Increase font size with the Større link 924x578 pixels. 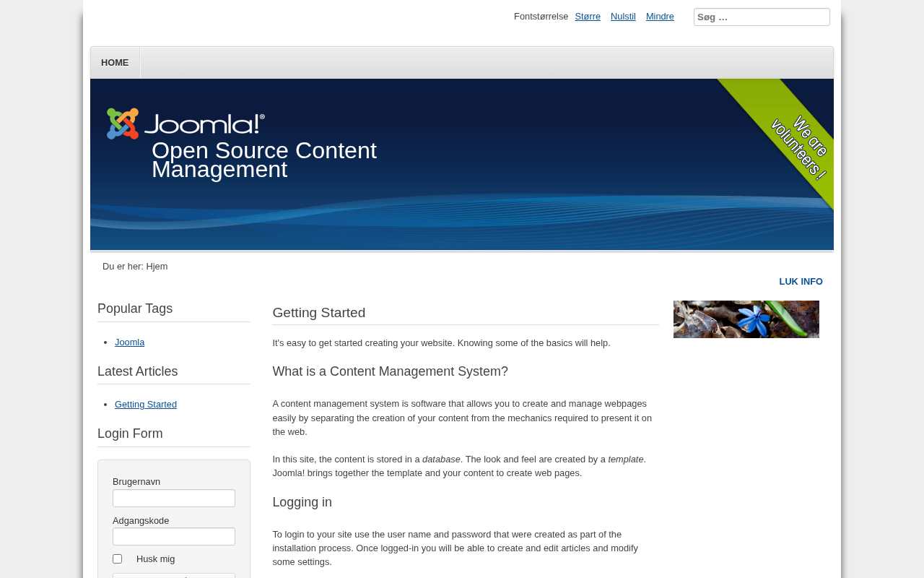pyautogui.click(x=588, y=17)
